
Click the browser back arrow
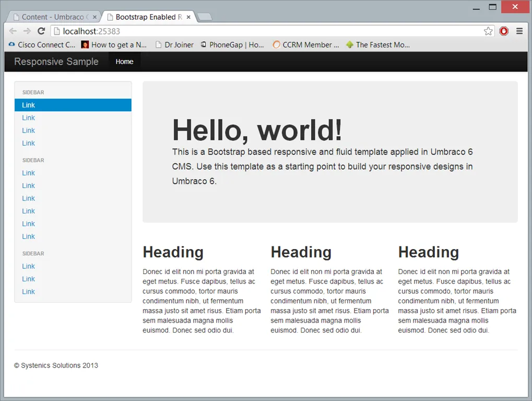click(x=13, y=31)
